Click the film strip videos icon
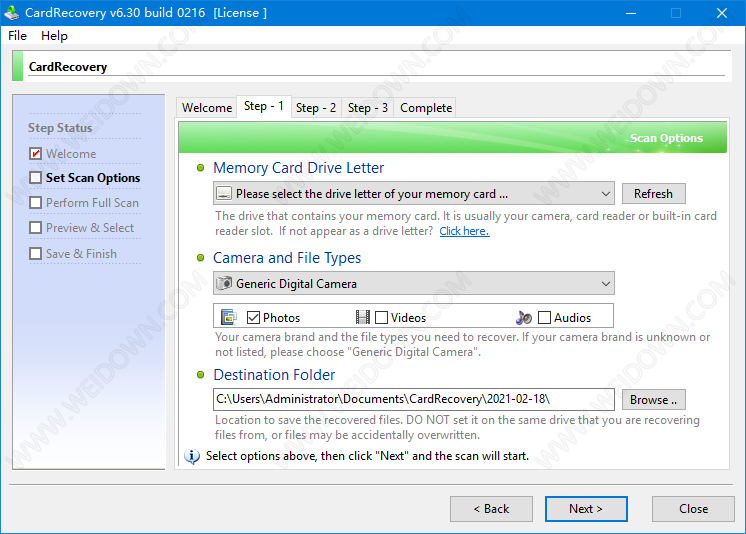This screenshot has height=534, width=746. pyautogui.click(x=363, y=317)
